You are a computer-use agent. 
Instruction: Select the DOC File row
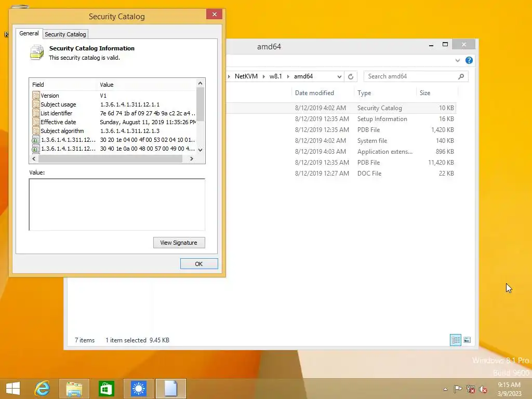341,173
